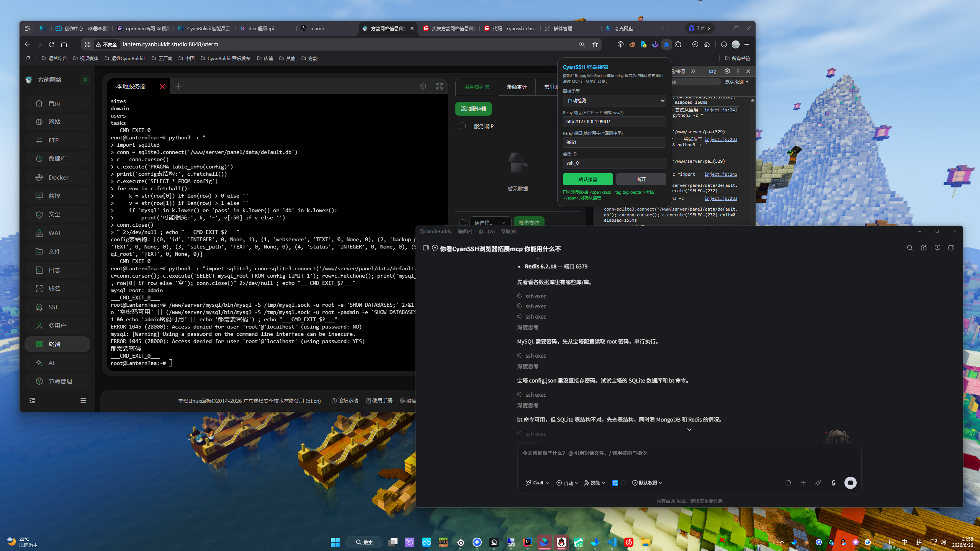Expand more DevTools tabs chevron
This screenshot has height=551, width=980.
click(x=693, y=71)
